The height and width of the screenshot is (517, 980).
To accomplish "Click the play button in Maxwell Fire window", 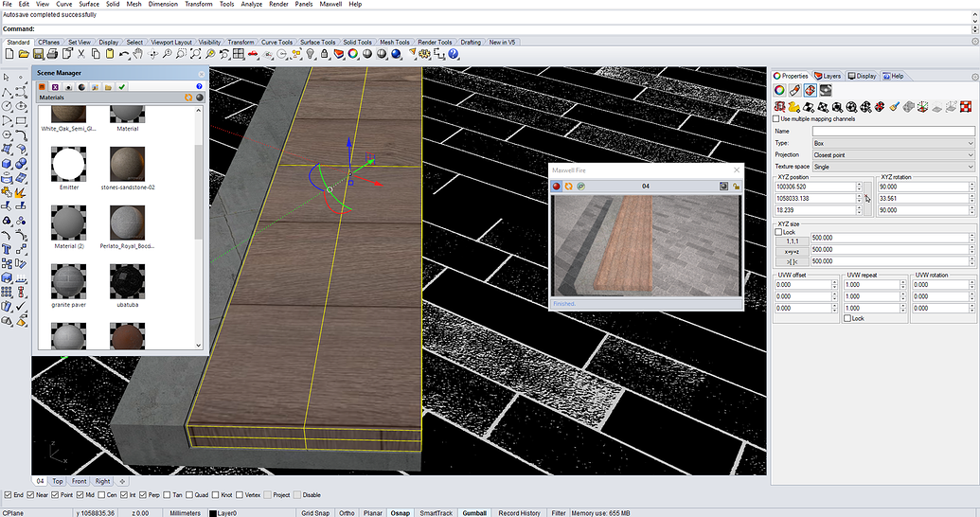I will pyautogui.click(x=557, y=186).
